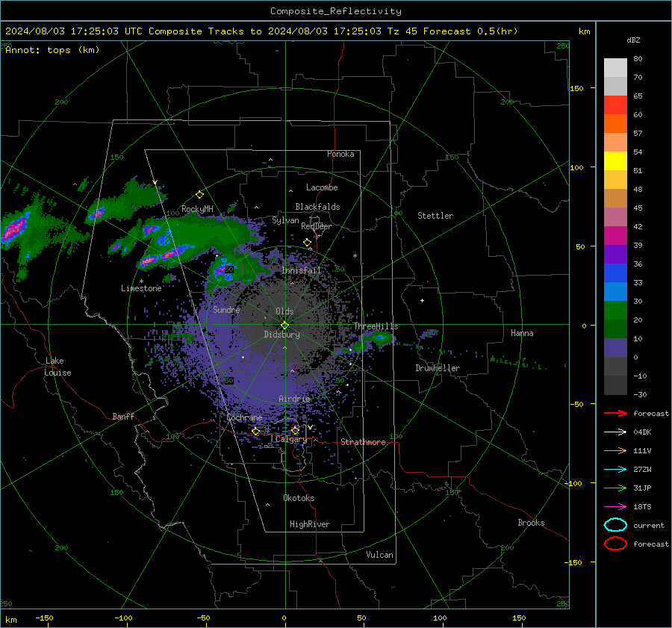This screenshot has height=628, width=672.
Task: Click the Sylvan label
Action: tap(285, 220)
